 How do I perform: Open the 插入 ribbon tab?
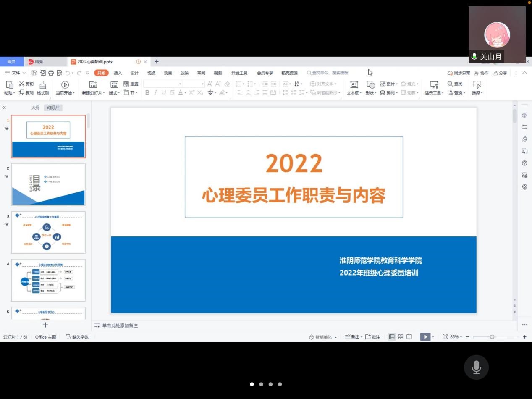tap(118, 73)
